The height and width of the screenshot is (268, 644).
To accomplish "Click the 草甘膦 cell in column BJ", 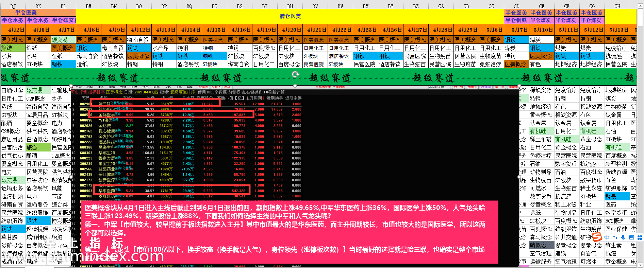I will (x=13, y=237).
